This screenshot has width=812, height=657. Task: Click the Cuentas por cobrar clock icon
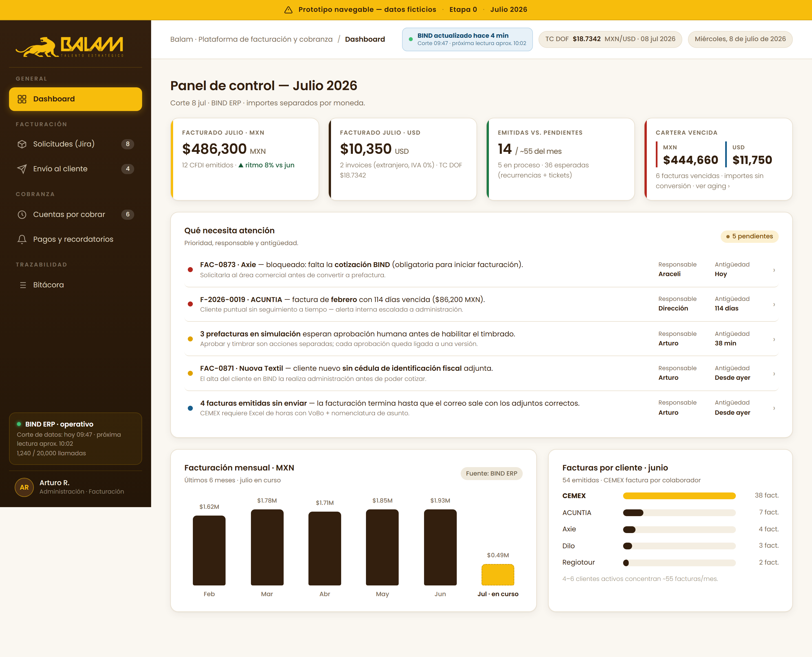coord(22,215)
